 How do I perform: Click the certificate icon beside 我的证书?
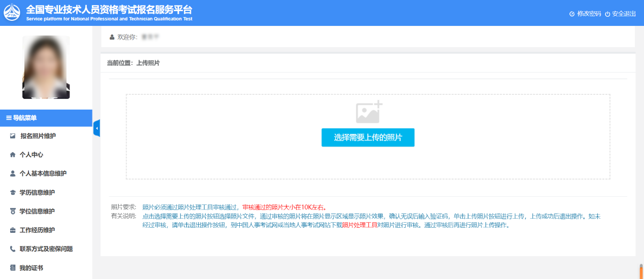click(13, 268)
